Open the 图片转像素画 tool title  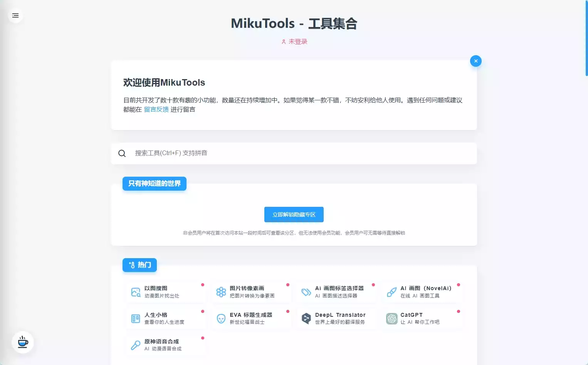click(x=247, y=288)
